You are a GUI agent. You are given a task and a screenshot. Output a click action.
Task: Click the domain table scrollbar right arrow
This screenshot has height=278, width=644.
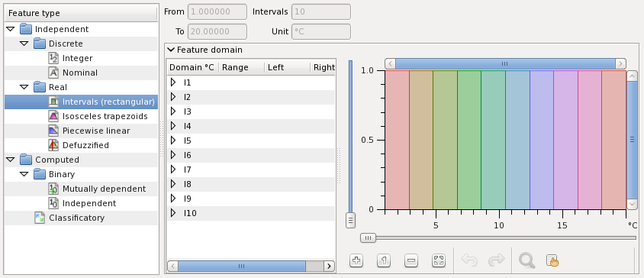329,266
